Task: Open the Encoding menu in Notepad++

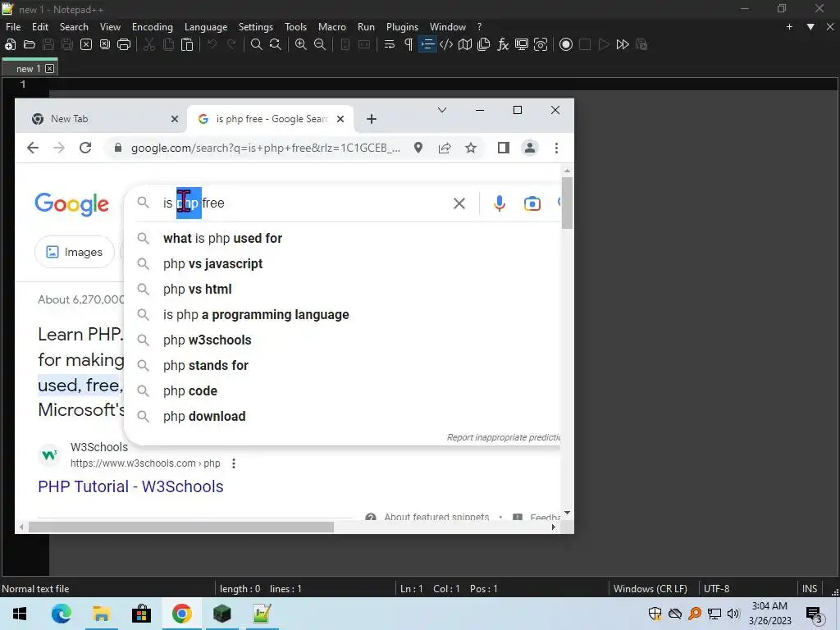Action: coord(153,27)
